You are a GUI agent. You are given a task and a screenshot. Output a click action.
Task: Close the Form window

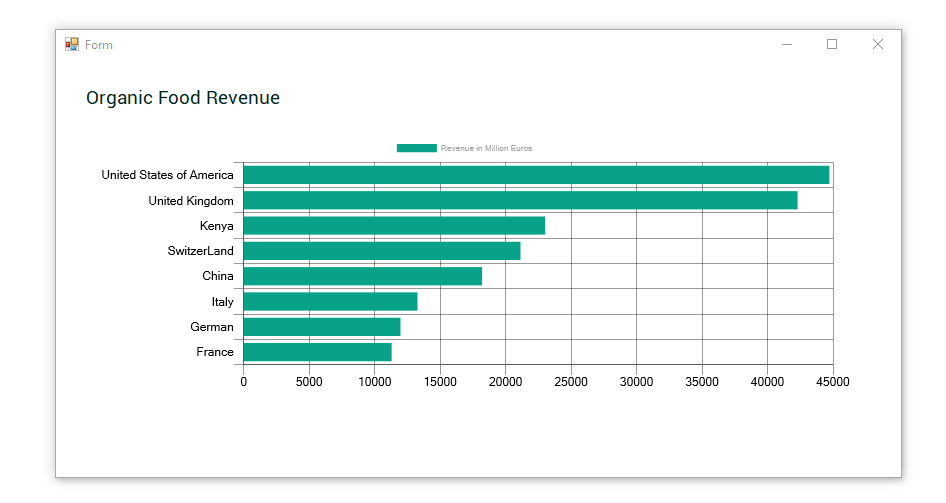[x=878, y=44]
